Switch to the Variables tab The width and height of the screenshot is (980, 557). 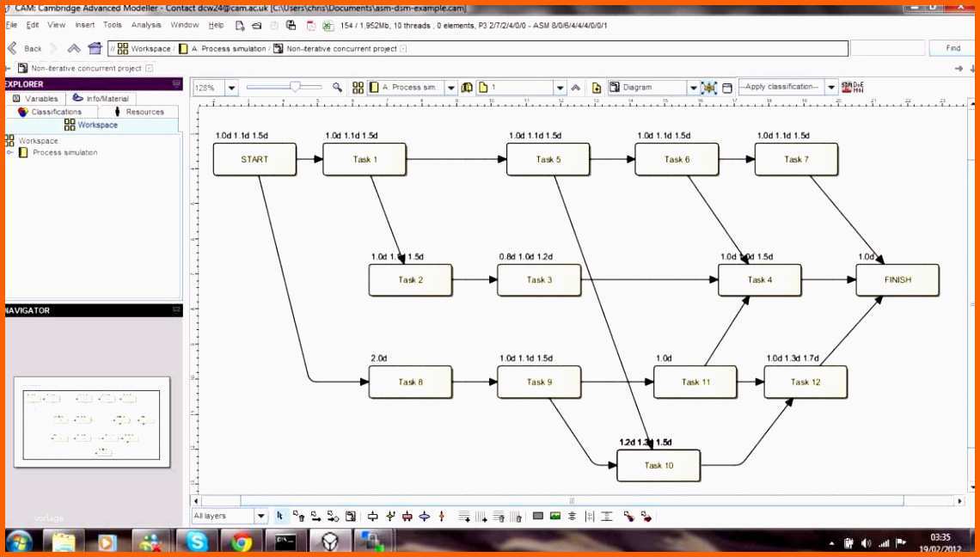[x=35, y=99]
